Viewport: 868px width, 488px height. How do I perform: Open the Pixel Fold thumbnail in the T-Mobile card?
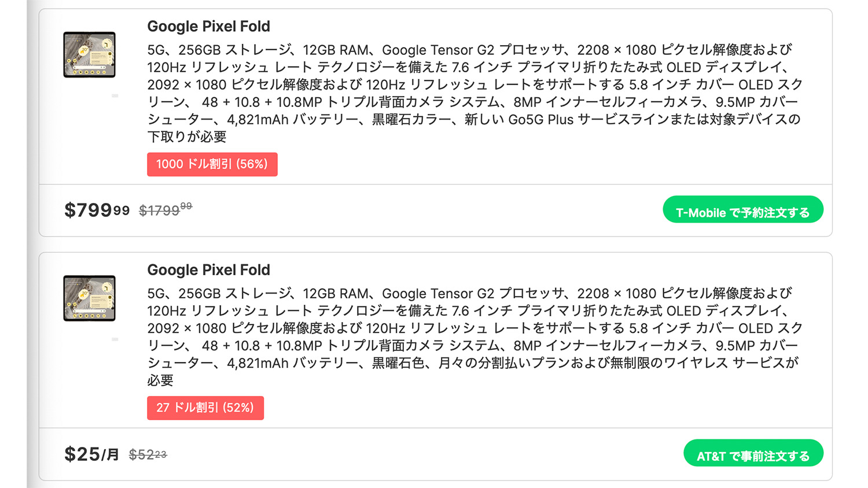click(x=89, y=55)
